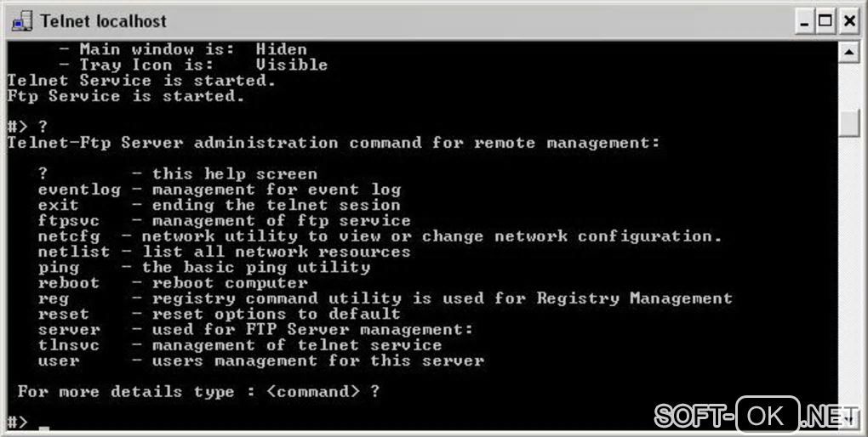Click the exit command in help list
Viewport: 868px width, 437px height.
58,205
